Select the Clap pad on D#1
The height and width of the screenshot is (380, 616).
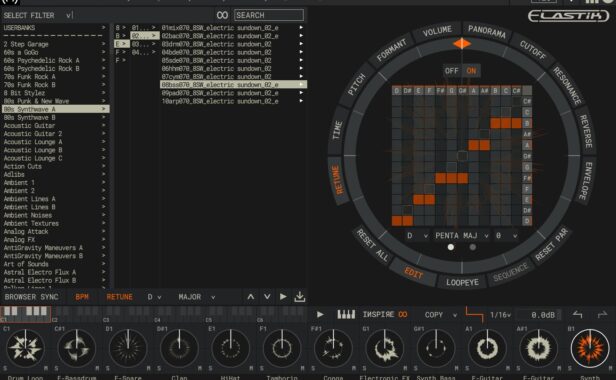click(x=179, y=349)
